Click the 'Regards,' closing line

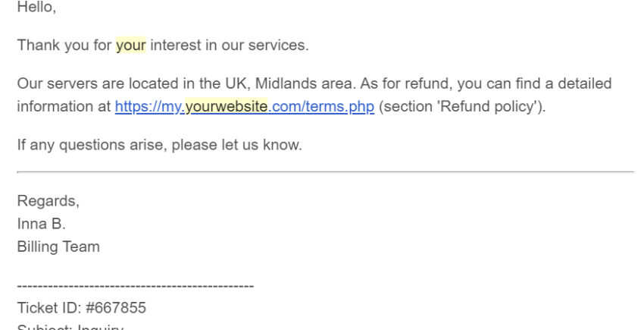pos(48,201)
